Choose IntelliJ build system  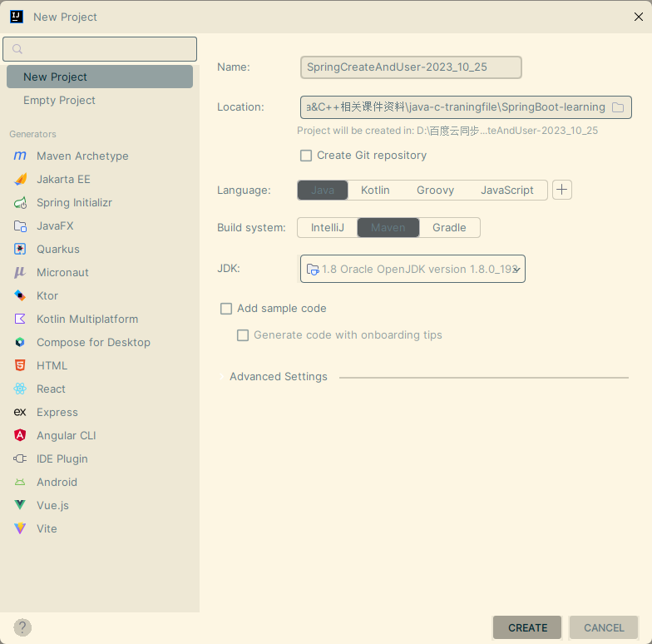click(x=328, y=228)
